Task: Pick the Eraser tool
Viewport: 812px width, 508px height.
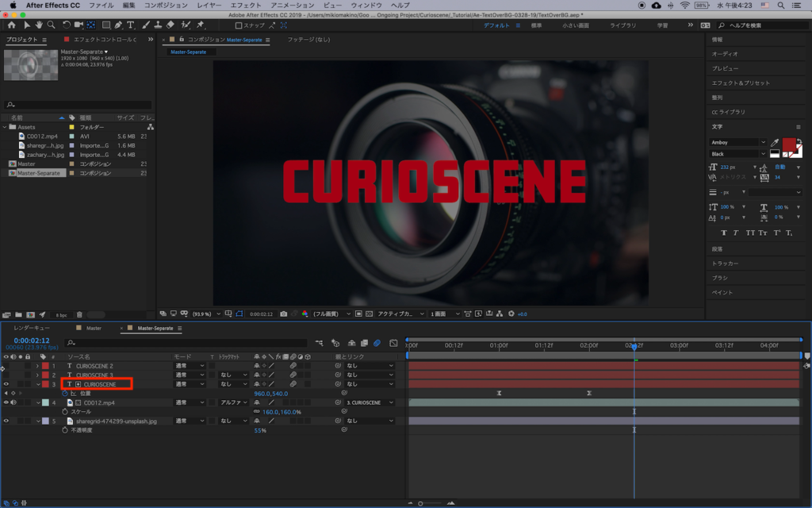Action: (170, 25)
